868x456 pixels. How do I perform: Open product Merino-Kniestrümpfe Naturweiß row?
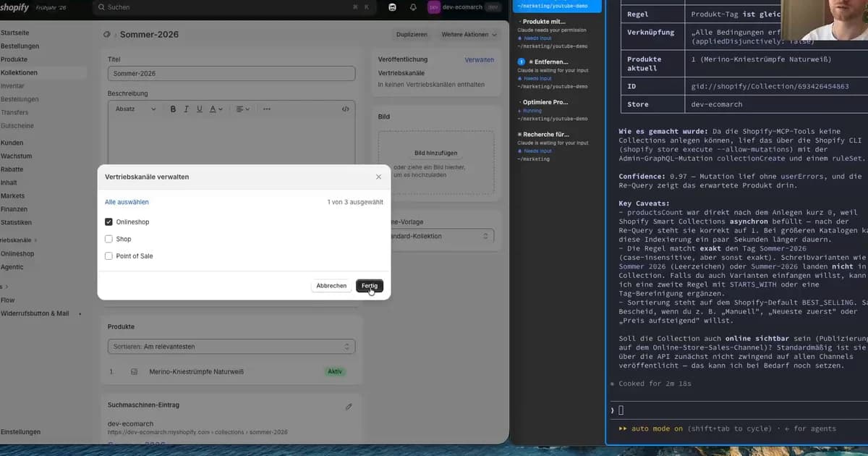(231, 371)
